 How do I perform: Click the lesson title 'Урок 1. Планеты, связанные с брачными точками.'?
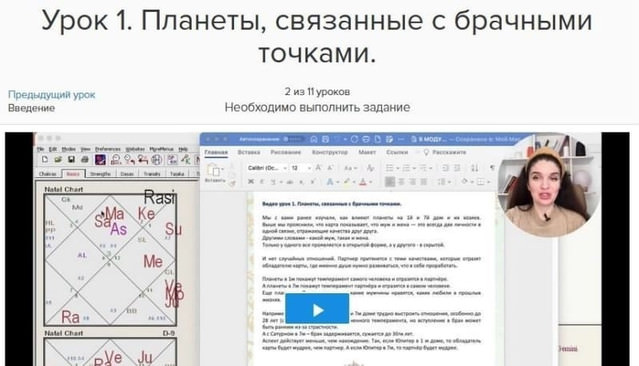pyautogui.click(x=317, y=36)
